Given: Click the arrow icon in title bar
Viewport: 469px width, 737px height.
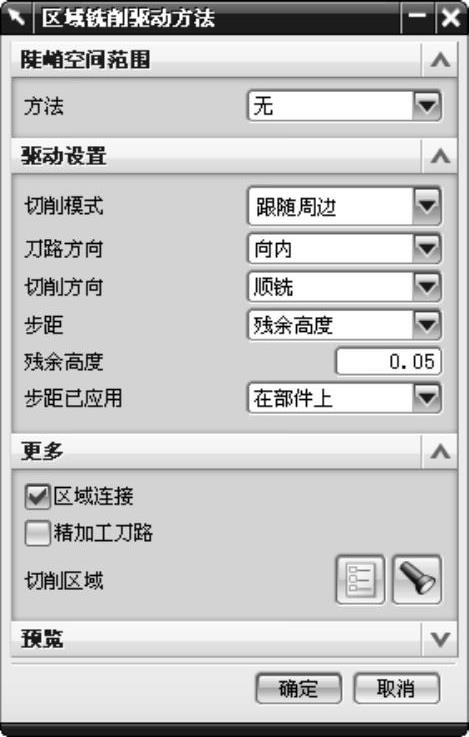Looking at the screenshot, I should 16,18.
